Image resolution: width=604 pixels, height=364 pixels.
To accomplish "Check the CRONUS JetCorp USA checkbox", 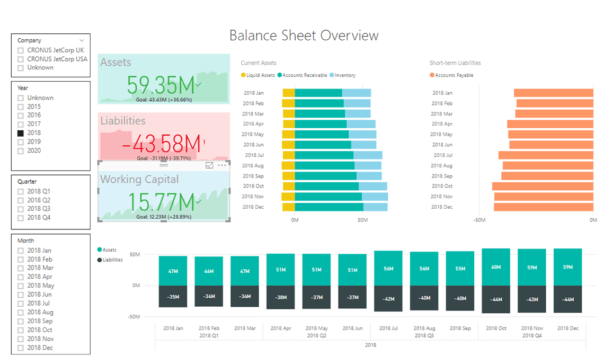I will click(x=21, y=59).
